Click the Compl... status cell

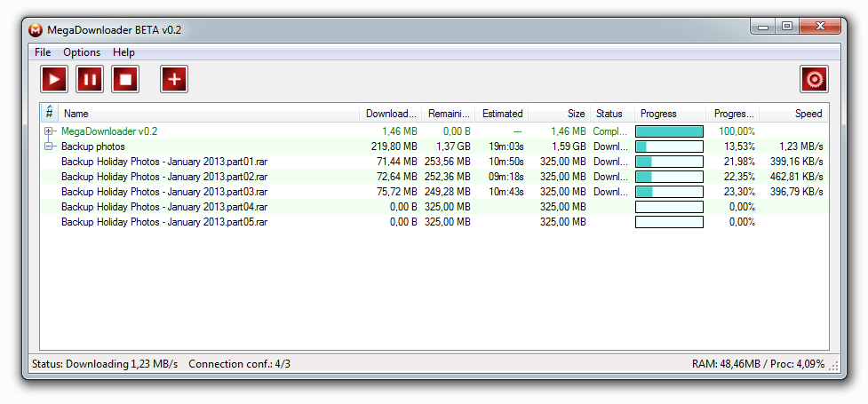coord(610,131)
